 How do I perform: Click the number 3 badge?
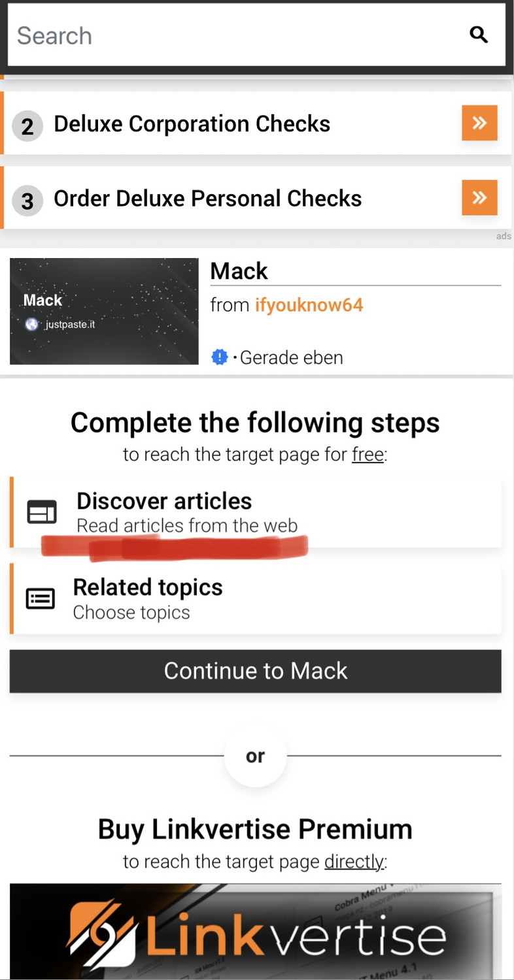click(27, 200)
